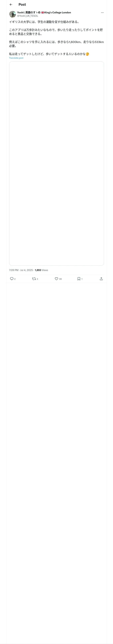The image size is (113, 644).
Task: Repost this post via the repost icon
Action: point(34,279)
